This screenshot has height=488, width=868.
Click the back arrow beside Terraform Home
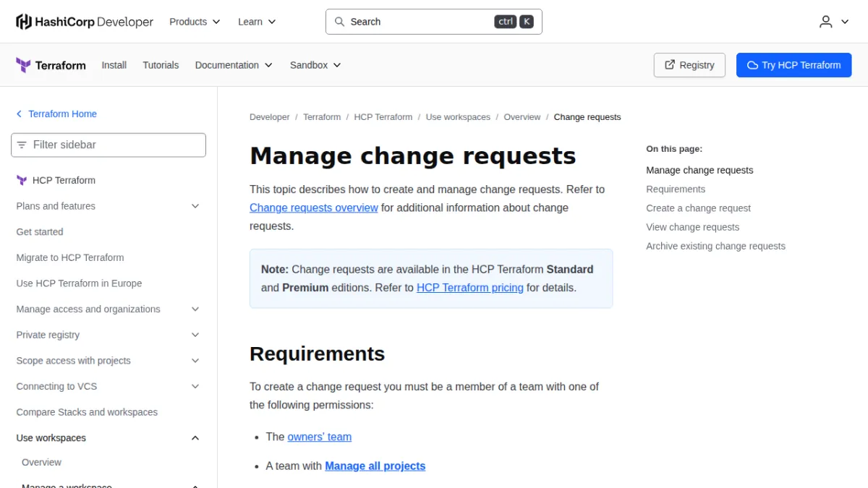pos(20,114)
